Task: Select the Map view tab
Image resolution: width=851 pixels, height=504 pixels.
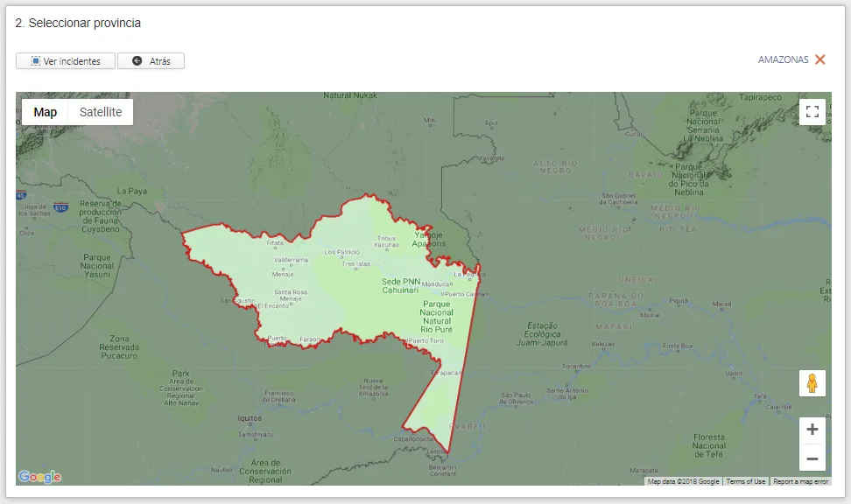Action: coord(46,112)
